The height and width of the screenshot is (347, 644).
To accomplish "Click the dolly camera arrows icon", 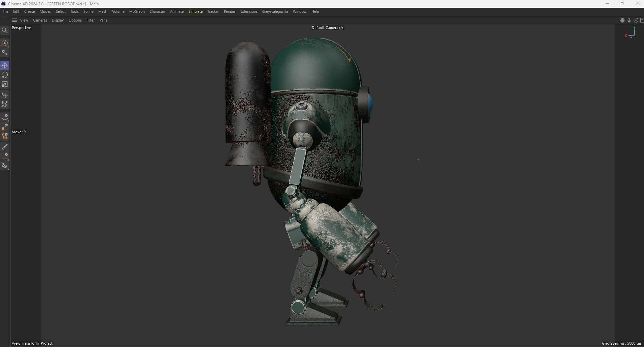I will (x=629, y=20).
